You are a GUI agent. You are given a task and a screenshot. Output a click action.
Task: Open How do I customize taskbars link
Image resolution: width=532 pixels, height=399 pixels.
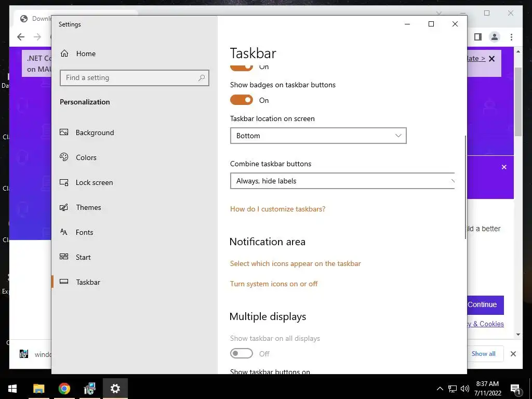coord(277,209)
